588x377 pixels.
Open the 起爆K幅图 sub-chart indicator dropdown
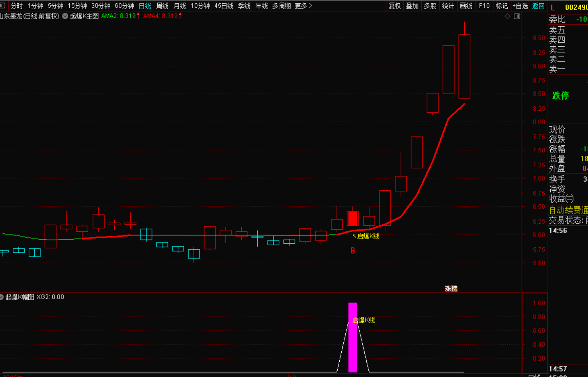click(x=2, y=297)
